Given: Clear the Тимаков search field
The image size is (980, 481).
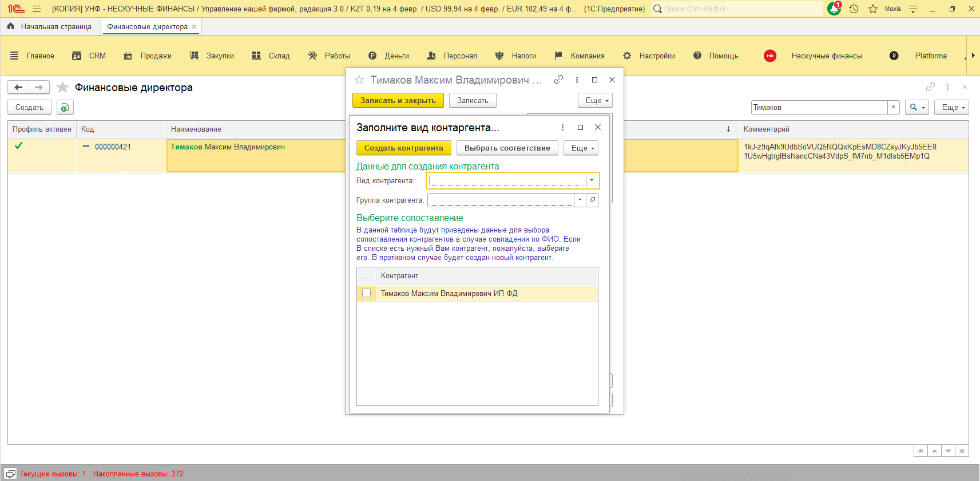Looking at the screenshot, I should [x=893, y=108].
